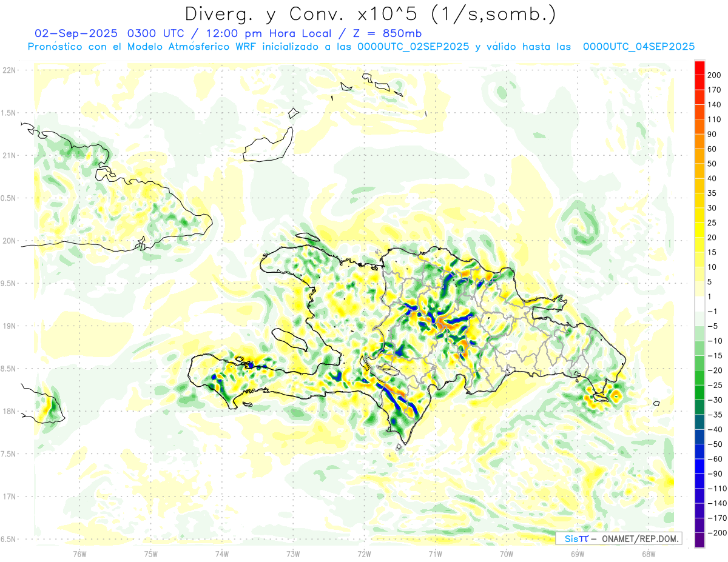Click the '-200' color scale label
This screenshot has width=728, height=562.
point(716,533)
